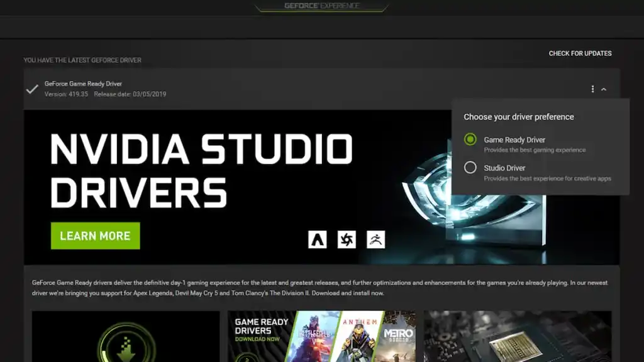The image size is (644, 362).
Task: Click the shutter-style creative app icon on the banner
Action: point(346,239)
